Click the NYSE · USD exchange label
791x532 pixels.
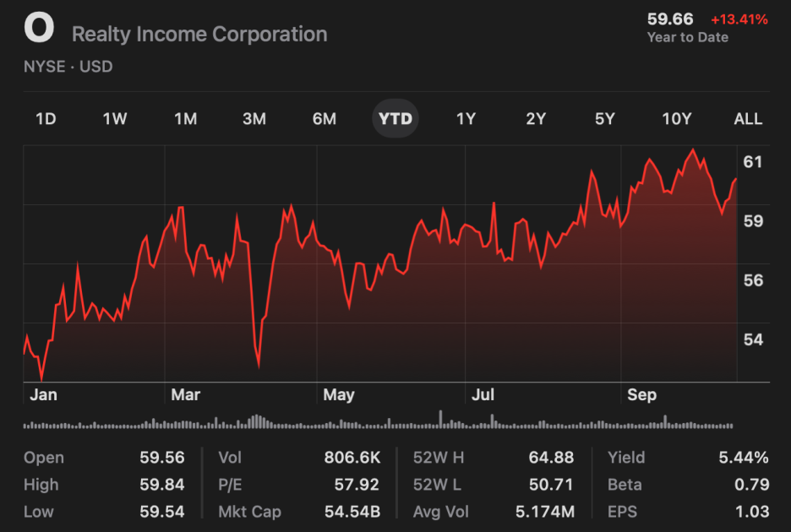click(x=68, y=67)
